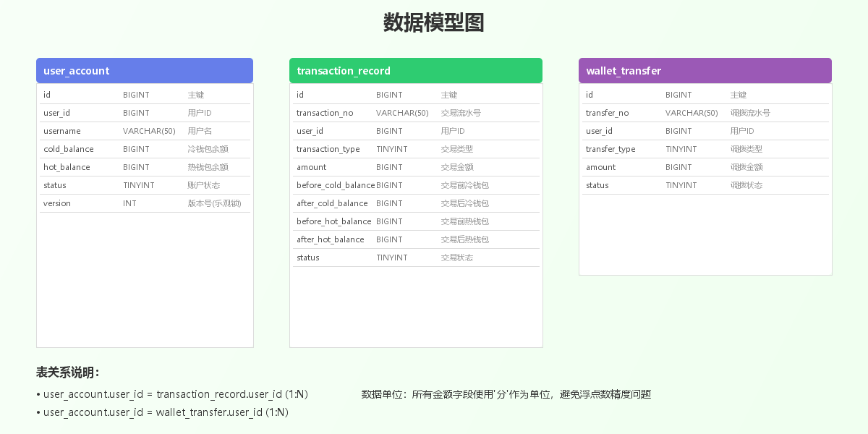
Task: Click the transfer_type field name
Action: (x=610, y=149)
